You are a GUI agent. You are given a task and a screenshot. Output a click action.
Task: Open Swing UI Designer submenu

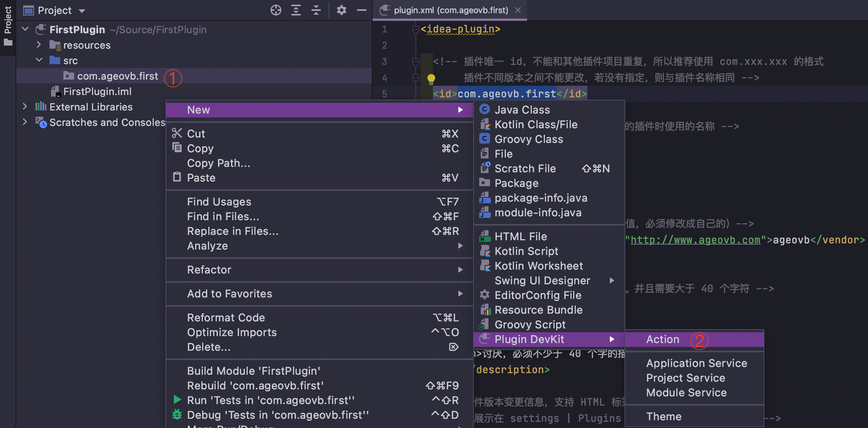[x=549, y=280]
